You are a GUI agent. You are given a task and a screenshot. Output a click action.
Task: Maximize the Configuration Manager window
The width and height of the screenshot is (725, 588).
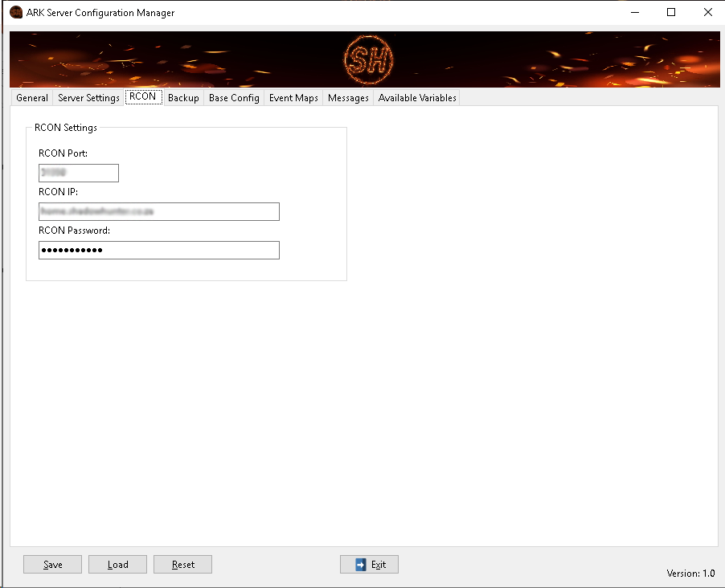(x=671, y=12)
